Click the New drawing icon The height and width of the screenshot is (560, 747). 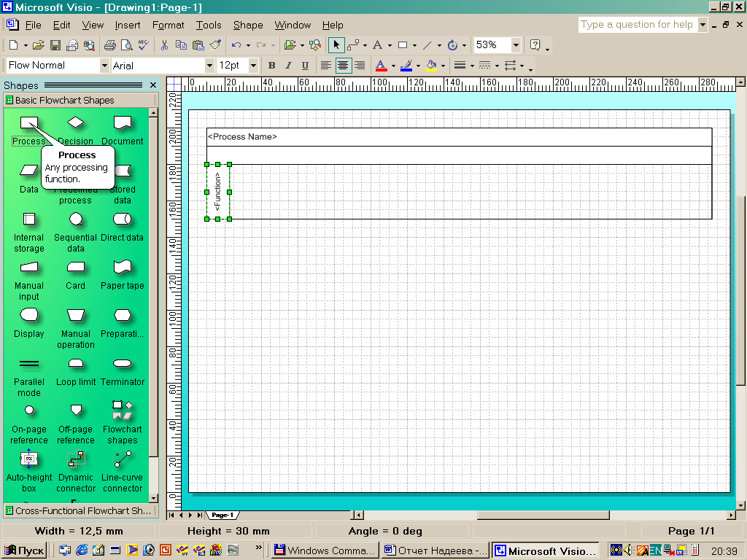13,44
